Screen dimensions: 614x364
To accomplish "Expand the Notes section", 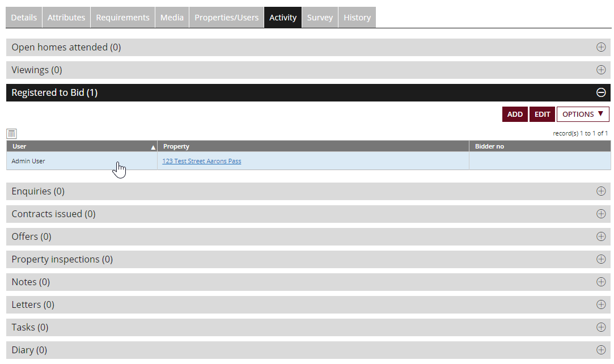I will pyautogui.click(x=601, y=282).
